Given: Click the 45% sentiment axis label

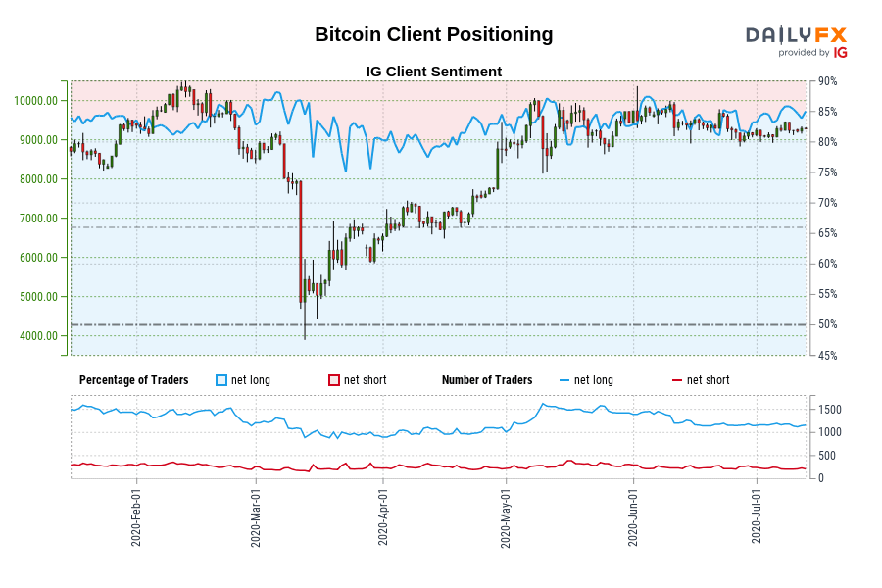Looking at the screenshot, I should pos(827,355).
